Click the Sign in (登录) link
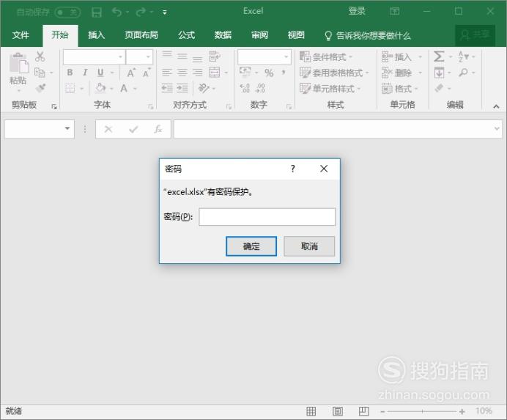507x420 pixels. tap(357, 11)
